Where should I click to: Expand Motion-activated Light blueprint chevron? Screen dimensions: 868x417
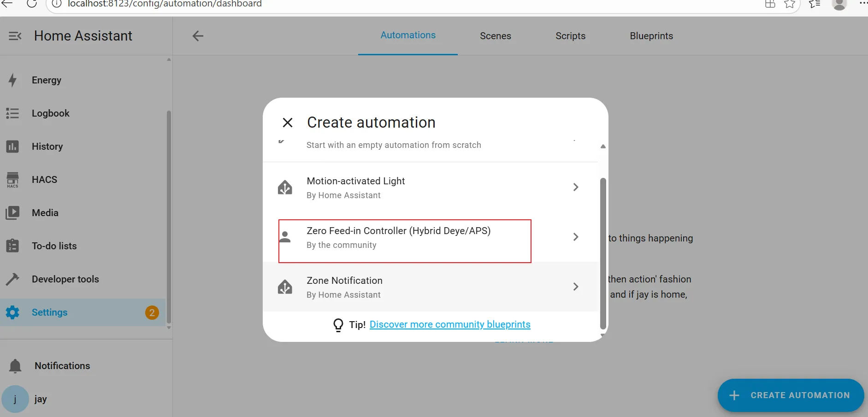point(575,187)
